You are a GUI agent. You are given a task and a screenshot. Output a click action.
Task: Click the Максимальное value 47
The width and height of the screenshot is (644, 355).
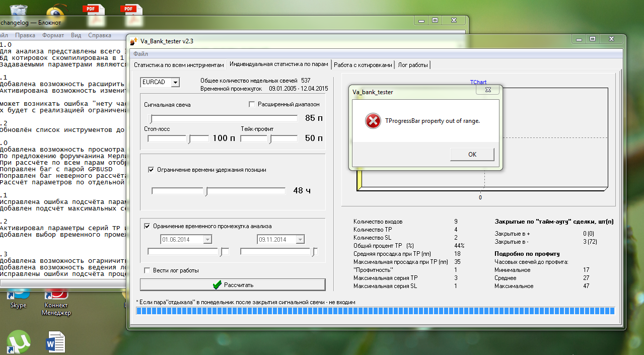tap(586, 286)
